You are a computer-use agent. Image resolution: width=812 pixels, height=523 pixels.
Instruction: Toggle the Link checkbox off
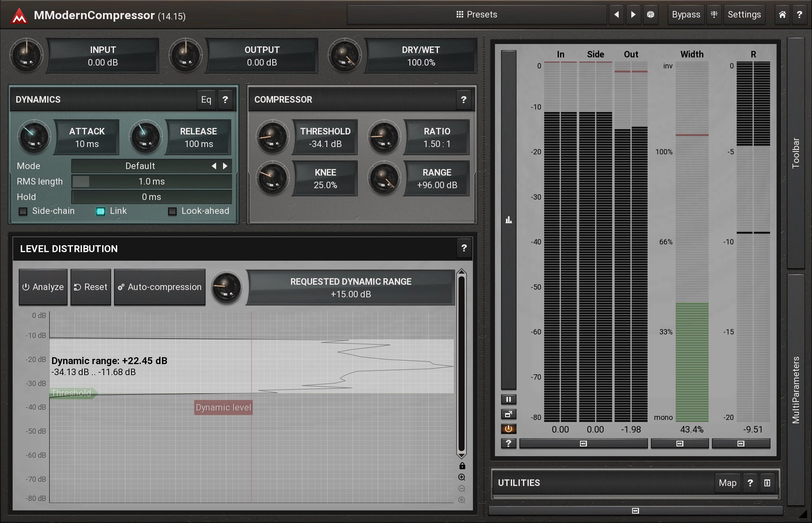click(101, 211)
